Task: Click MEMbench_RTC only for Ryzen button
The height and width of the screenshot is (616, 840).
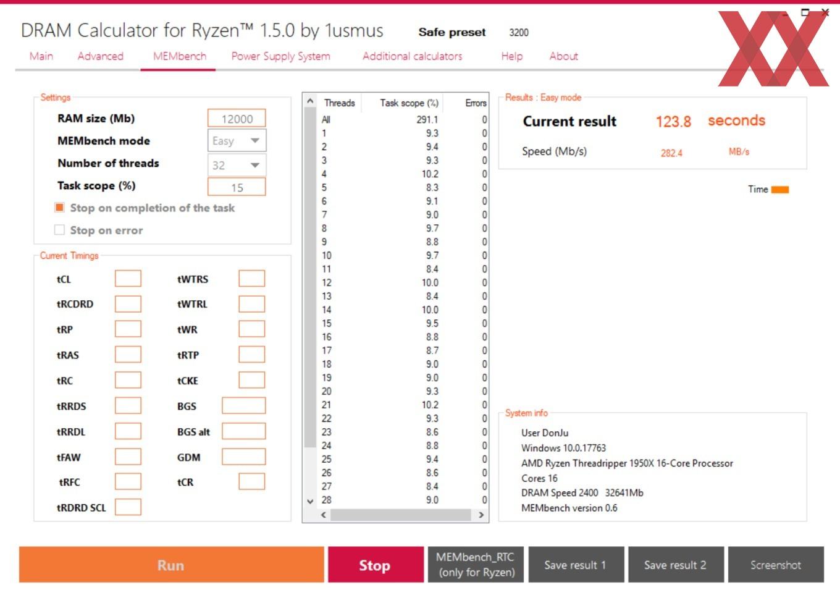Action: tap(476, 565)
